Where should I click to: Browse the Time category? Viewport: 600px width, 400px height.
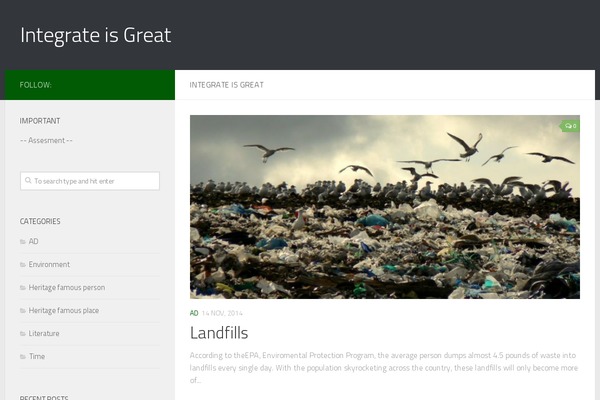click(37, 356)
